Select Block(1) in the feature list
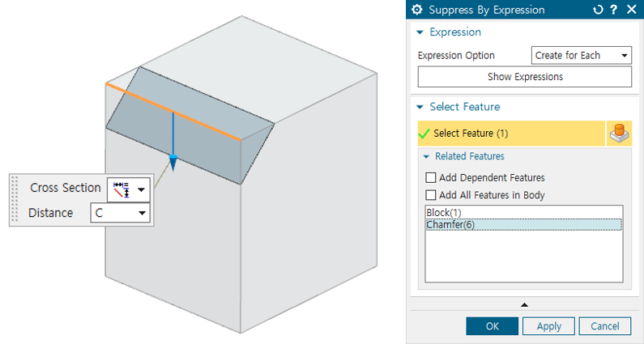 tap(442, 213)
